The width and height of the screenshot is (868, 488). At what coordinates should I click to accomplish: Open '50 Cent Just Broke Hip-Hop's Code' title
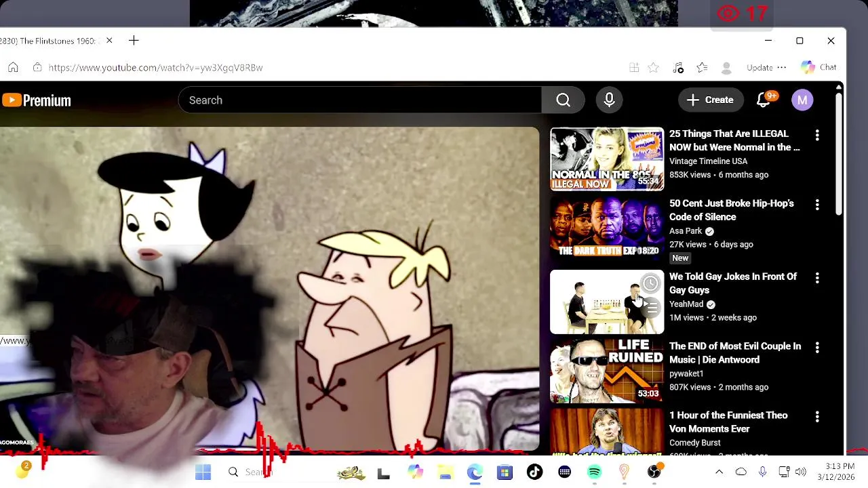tap(732, 210)
